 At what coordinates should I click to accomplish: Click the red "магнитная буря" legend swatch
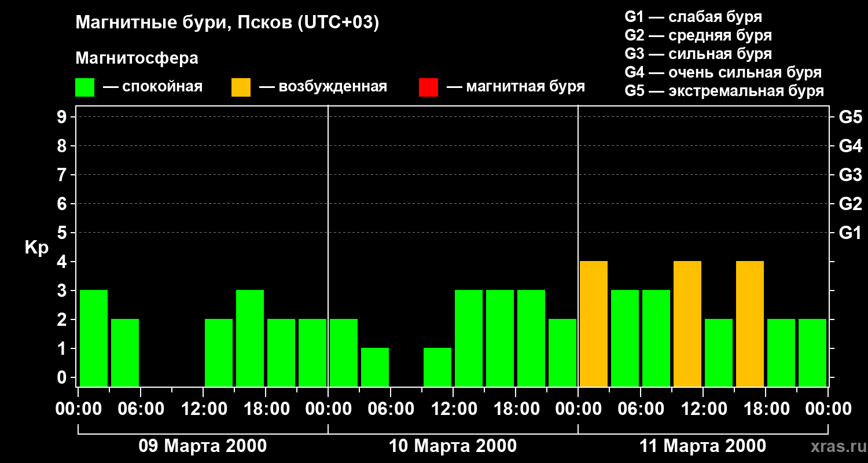(x=428, y=87)
